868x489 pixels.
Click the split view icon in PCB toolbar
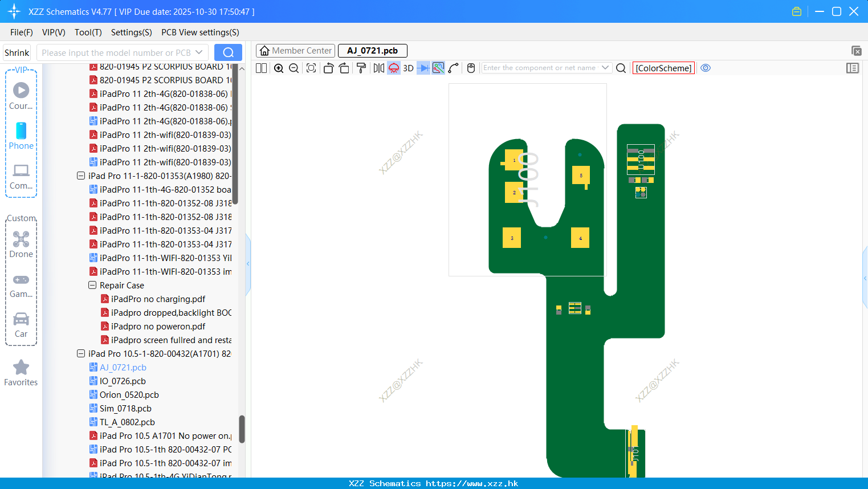click(261, 68)
